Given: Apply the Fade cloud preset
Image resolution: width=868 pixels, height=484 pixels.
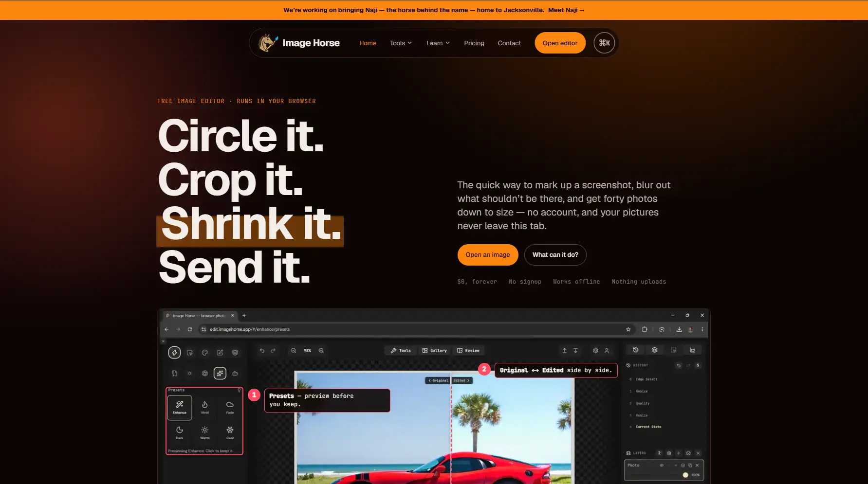Looking at the screenshot, I should [230, 408].
